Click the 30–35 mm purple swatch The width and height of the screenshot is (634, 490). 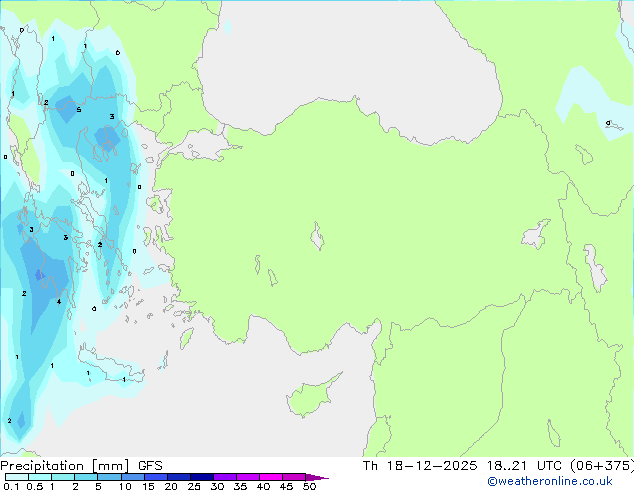pos(224,477)
